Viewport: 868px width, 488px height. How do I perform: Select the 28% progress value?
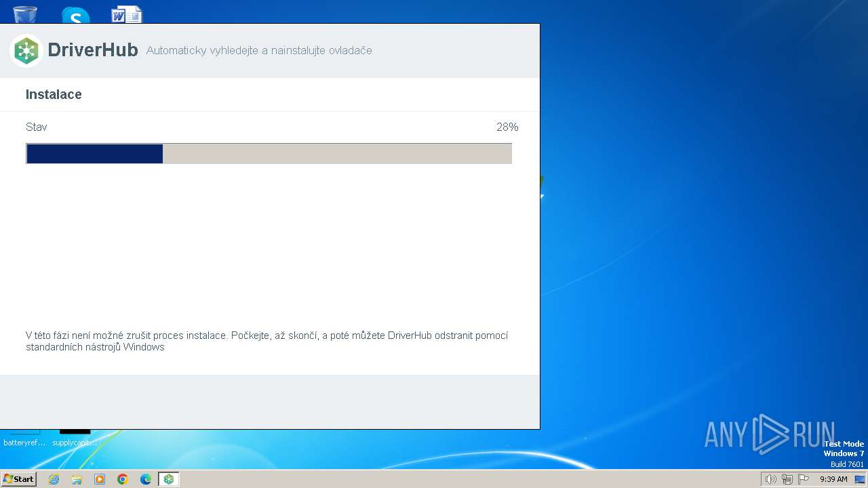coord(507,127)
